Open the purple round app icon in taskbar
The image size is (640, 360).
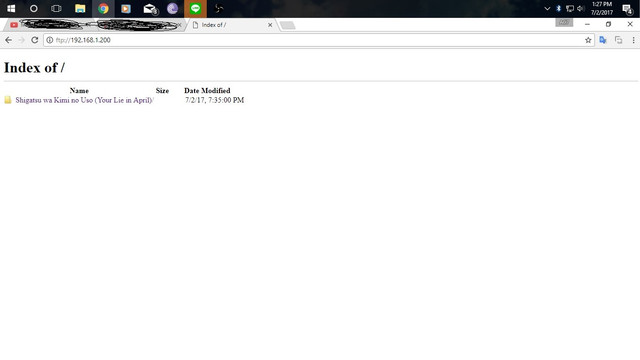coord(172,9)
